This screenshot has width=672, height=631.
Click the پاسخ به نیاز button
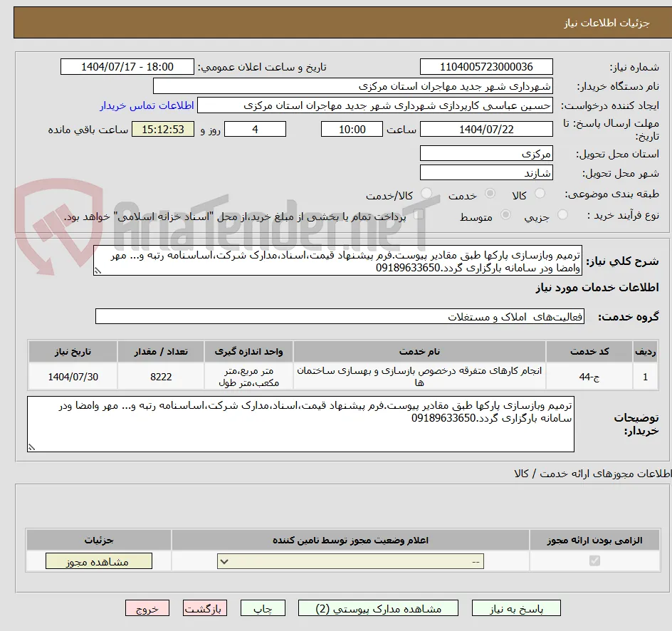coord(516,608)
